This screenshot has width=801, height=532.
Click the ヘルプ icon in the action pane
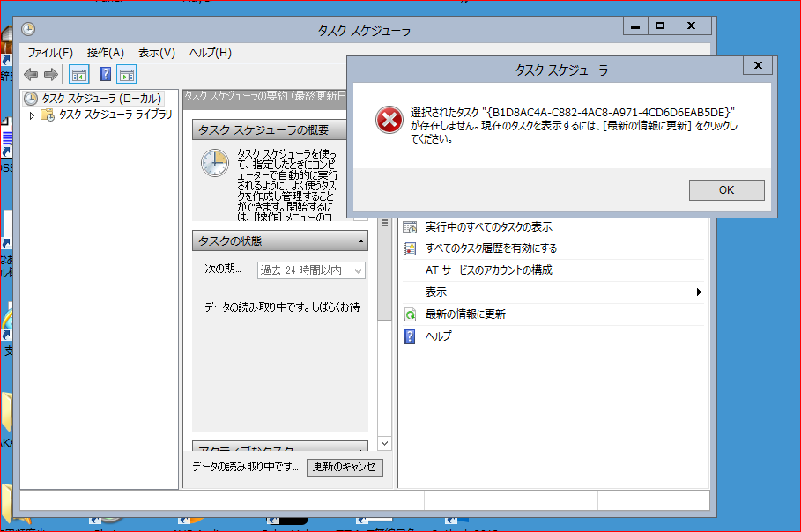pyautogui.click(x=410, y=336)
